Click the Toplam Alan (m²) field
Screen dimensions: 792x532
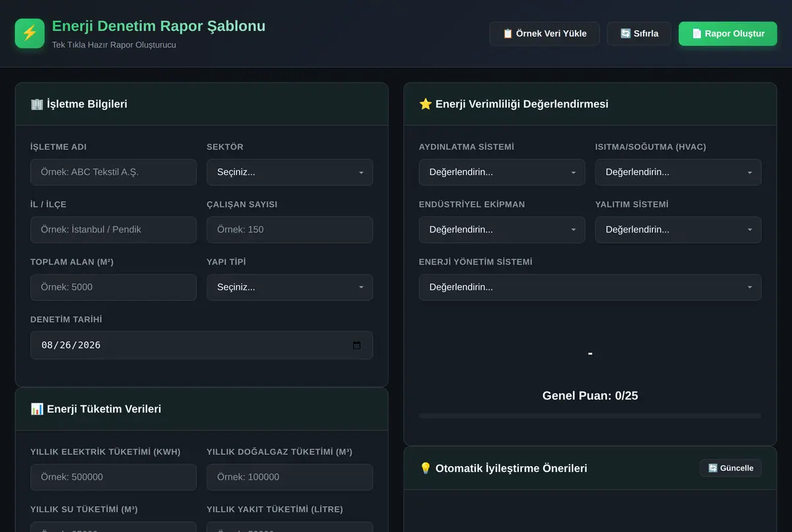(114, 287)
